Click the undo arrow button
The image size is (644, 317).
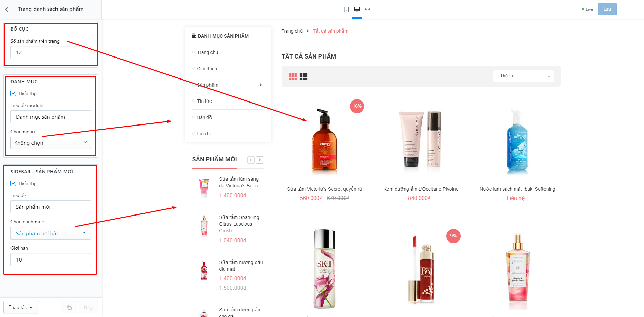(69, 307)
